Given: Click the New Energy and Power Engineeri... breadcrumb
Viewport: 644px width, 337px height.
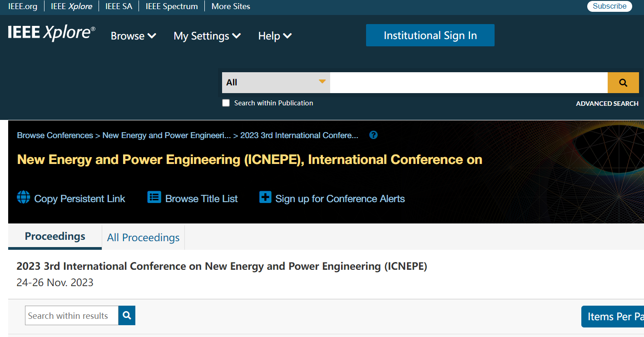Looking at the screenshot, I should [167, 135].
